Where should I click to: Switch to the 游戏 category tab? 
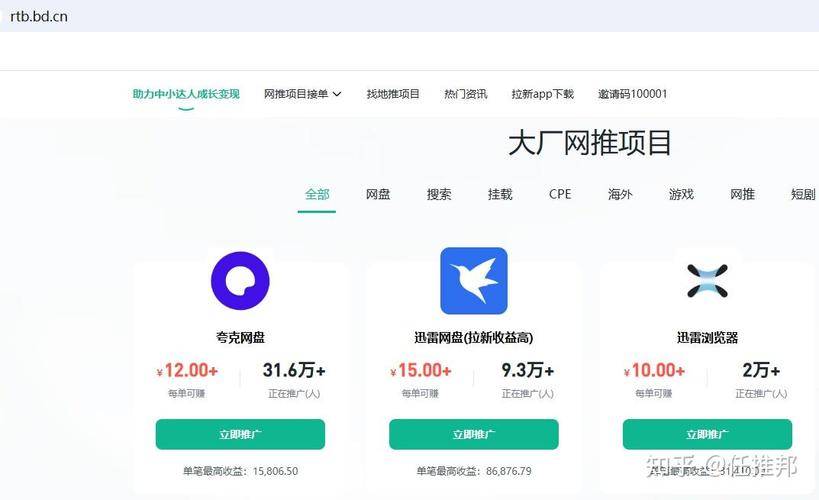681,194
